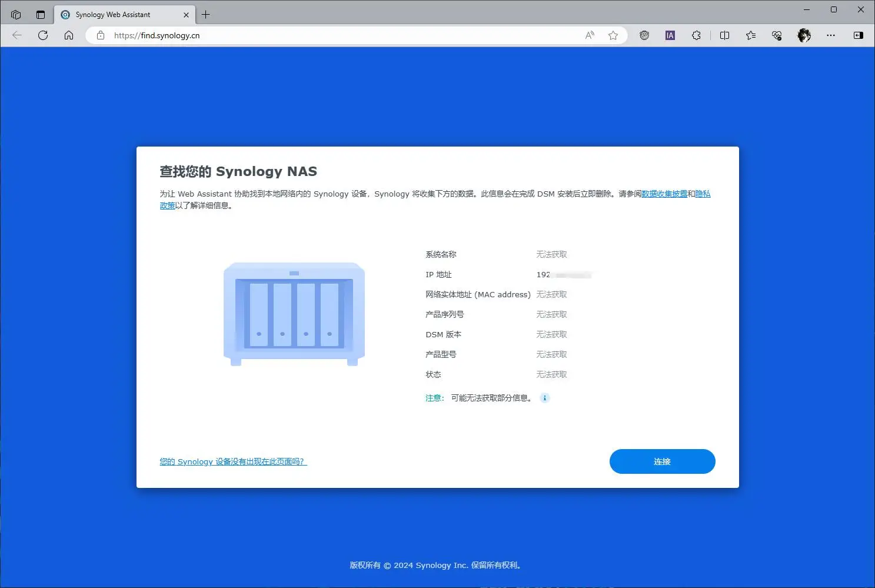The height and width of the screenshot is (588, 875).
Task: Go back with the browser back arrow
Action: pos(17,35)
